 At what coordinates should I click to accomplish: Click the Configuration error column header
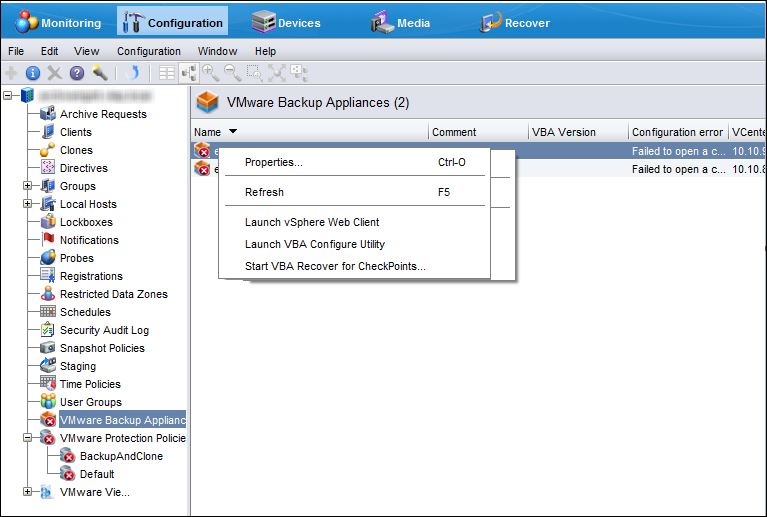coord(678,132)
